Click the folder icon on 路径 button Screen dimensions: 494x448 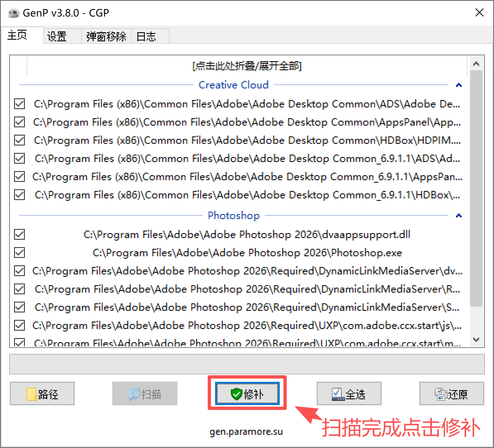pyautogui.click(x=31, y=394)
